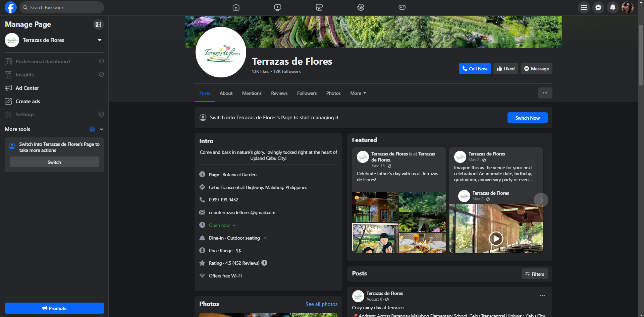644x317 pixels.
Task: Play the featured May 2 video
Action: [x=496, y=239]
